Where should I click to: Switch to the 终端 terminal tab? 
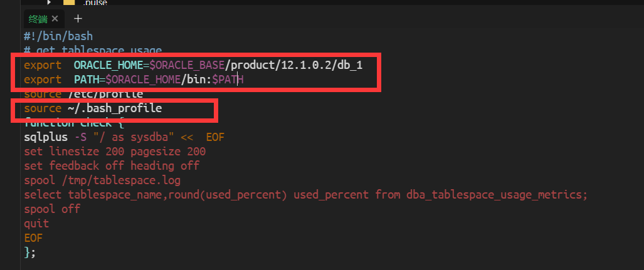[x=38, y=19]
